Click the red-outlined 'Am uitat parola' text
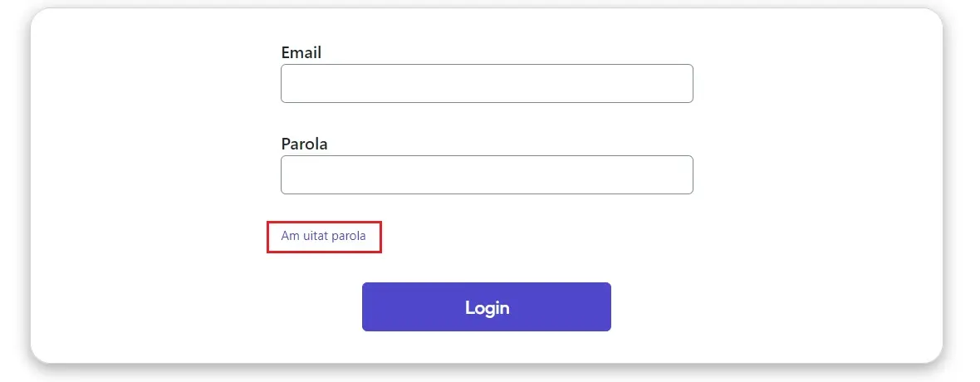The width and height of the screenshot is (980, 382). [x=323, y=236]
